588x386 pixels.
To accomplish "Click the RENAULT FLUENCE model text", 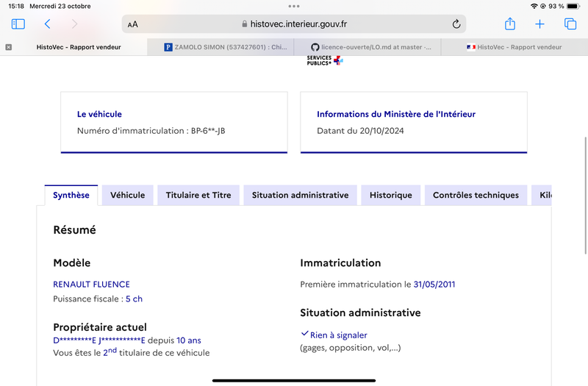I will coord(91,285).
